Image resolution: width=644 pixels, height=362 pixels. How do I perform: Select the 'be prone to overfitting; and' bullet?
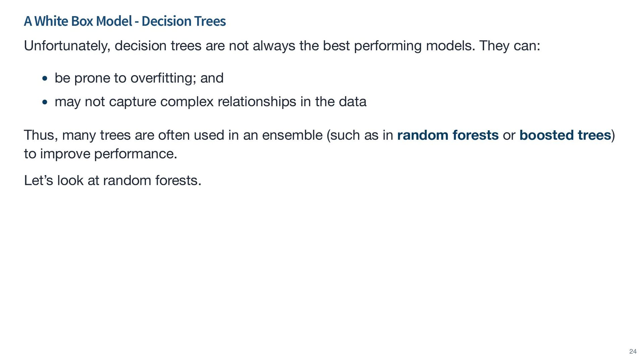[139, 78]
